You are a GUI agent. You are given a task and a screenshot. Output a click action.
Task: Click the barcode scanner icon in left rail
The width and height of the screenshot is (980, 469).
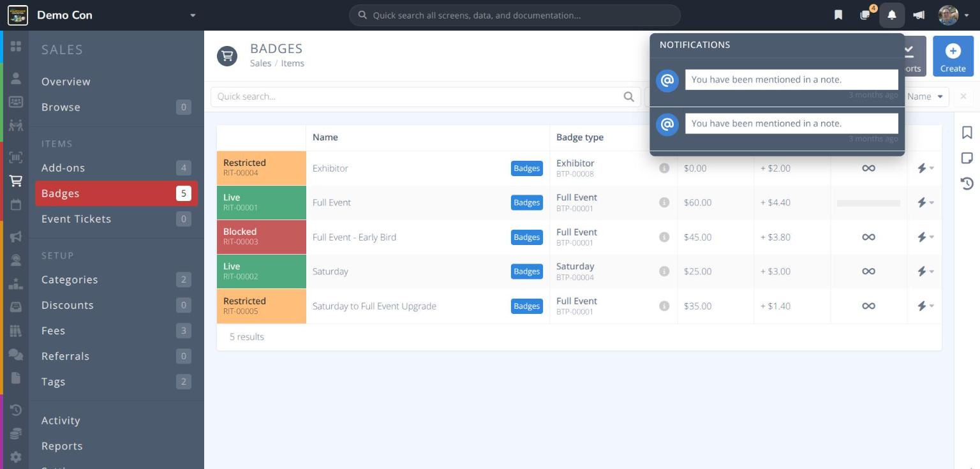[16, 157]
